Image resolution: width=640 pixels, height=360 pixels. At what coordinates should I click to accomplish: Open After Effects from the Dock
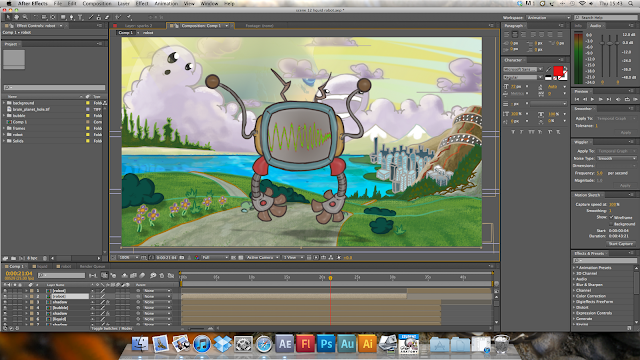284,344
